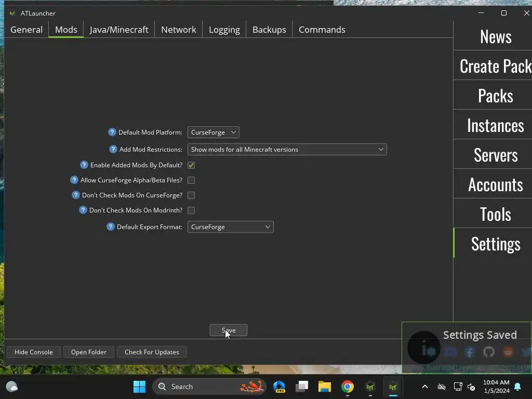Viewport: 532px width, 399px height.
Task: Open Default Mod Platform dropdown
Action: coord(214,132)
